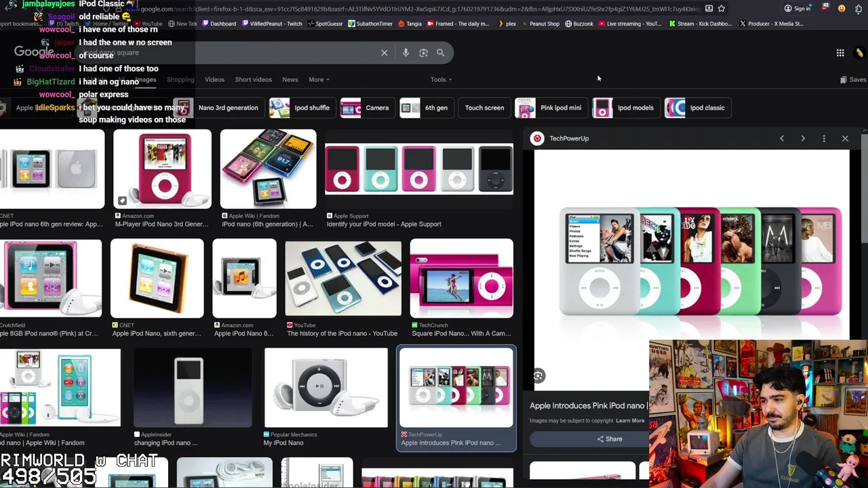Open Framed - The daily movie bookmark

pos(458,24)
